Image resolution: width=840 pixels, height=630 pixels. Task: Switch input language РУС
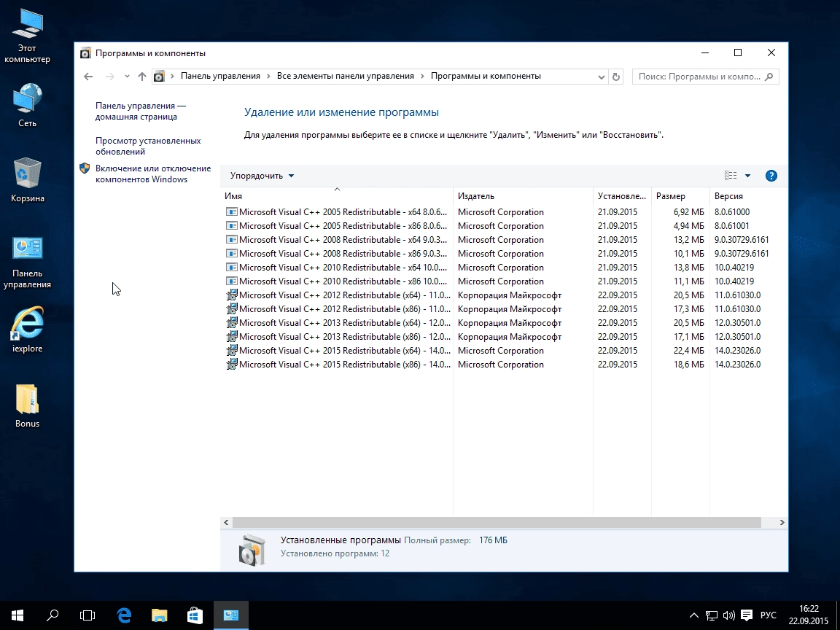769,615
